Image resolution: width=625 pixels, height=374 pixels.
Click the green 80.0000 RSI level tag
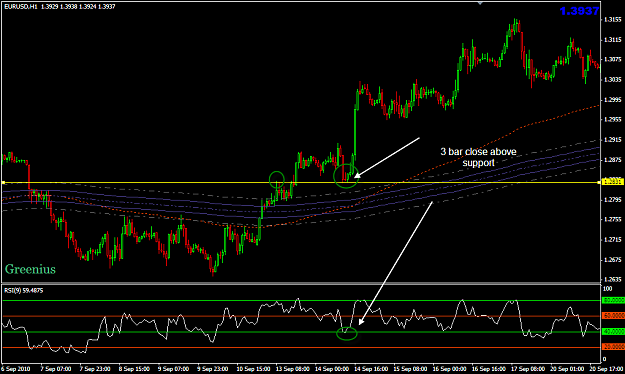pyautogui.click(x=613, y=300)
